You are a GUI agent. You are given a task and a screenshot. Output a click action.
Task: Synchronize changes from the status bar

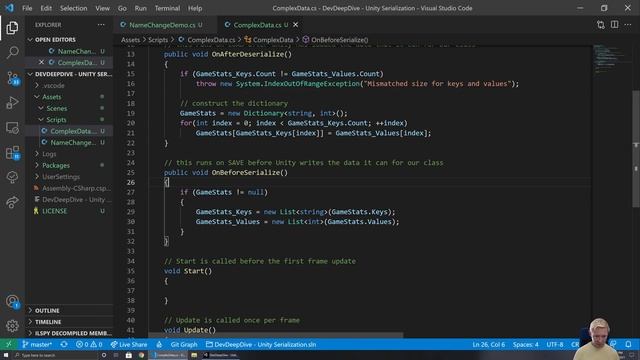(x=64, y=344)
